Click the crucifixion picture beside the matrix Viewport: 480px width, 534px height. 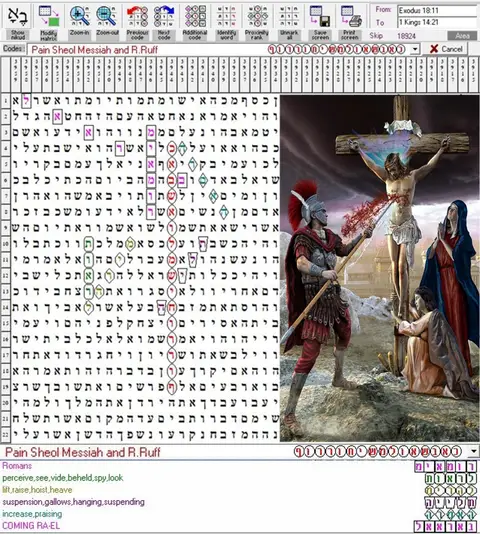point(380,268)
